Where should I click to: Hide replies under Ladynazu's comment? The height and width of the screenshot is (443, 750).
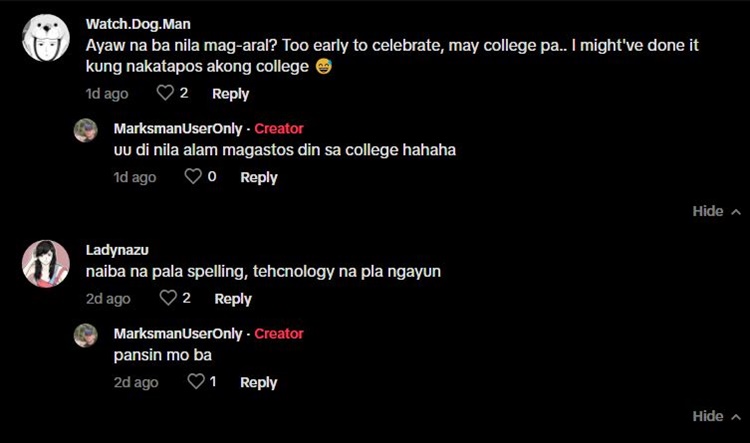click(x=716, y=416)
